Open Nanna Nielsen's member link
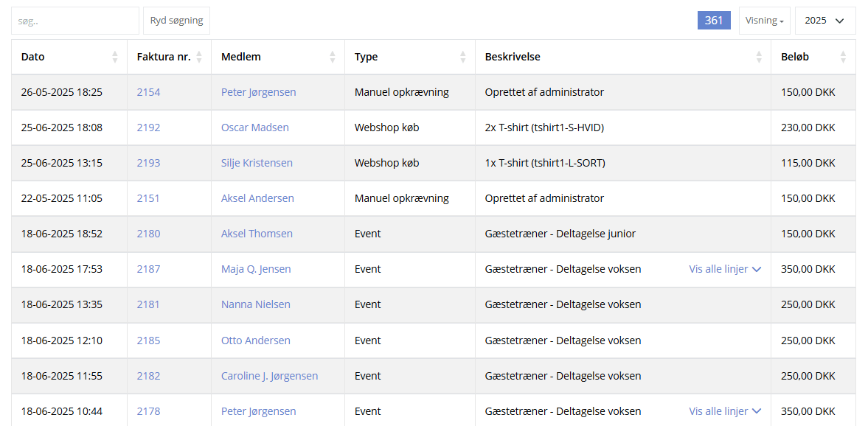 click(256, 304)
